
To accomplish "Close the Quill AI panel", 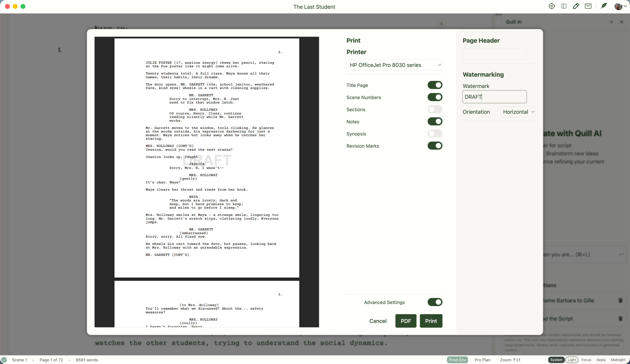I will [x=622, y=22].
